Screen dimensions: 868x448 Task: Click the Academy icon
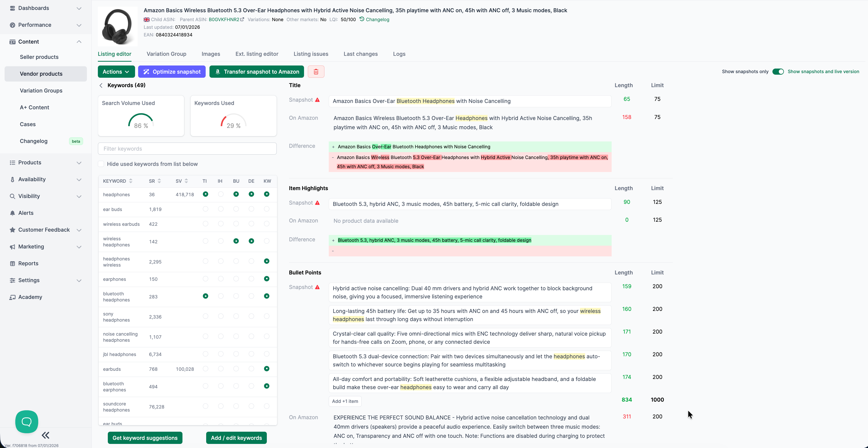(12, 297)
